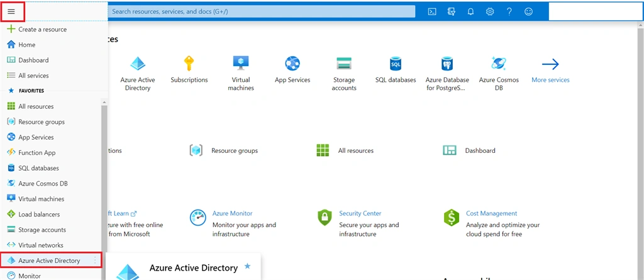This screenshot has height=280, width=644.
Task: Open portal settings gear
Action: click(490, 11)
